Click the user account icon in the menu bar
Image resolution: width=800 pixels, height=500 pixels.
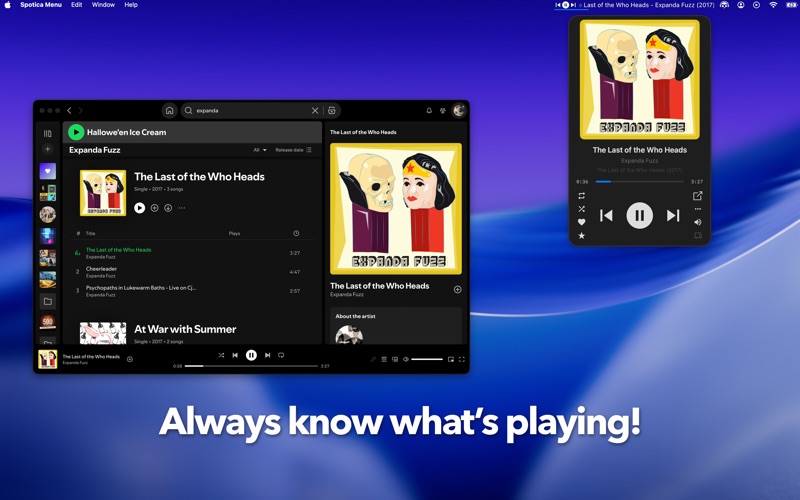741,5
